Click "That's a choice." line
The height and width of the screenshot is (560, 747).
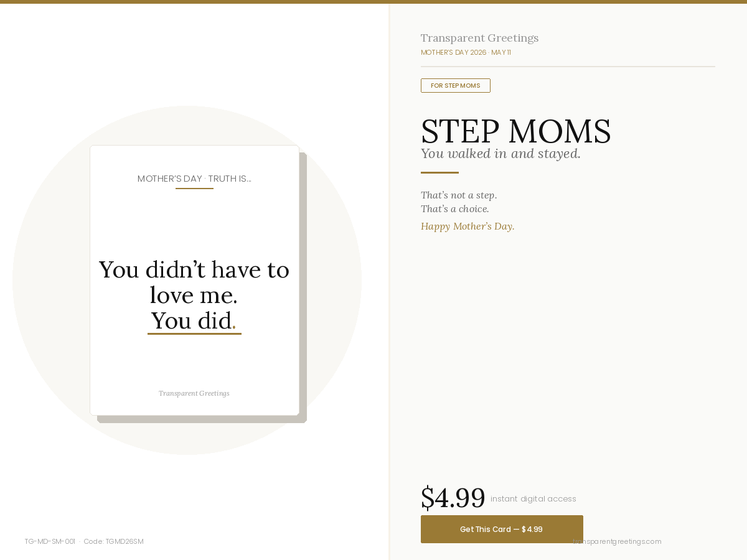[x=455, y=209]
